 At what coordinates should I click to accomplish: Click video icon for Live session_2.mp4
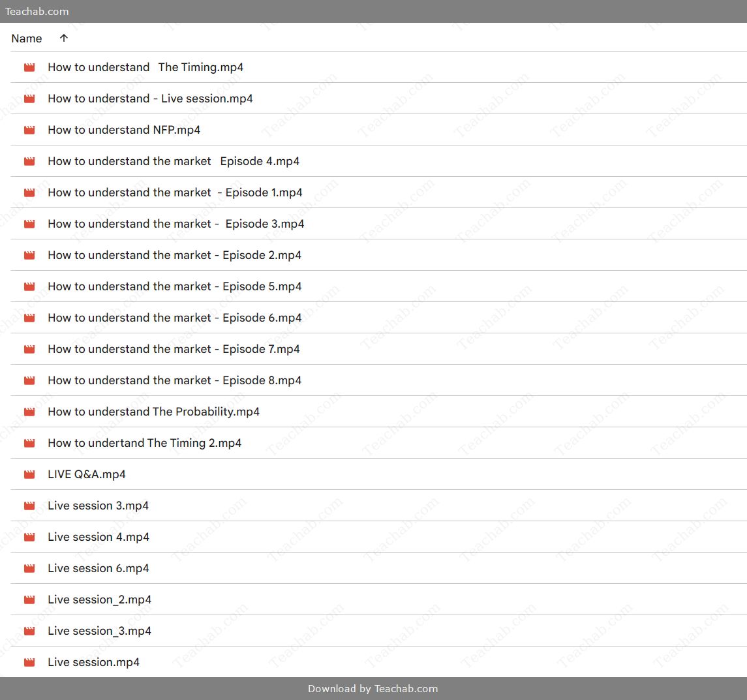tap(29, 600)
